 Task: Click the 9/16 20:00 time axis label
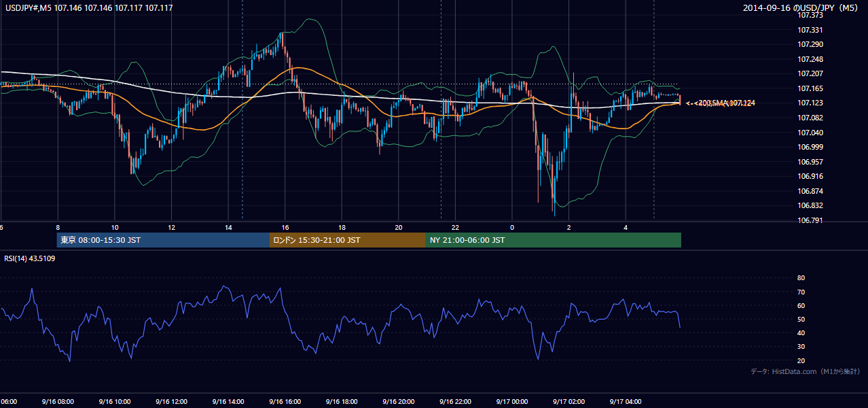pyautogui.click(x=398, y=402)
